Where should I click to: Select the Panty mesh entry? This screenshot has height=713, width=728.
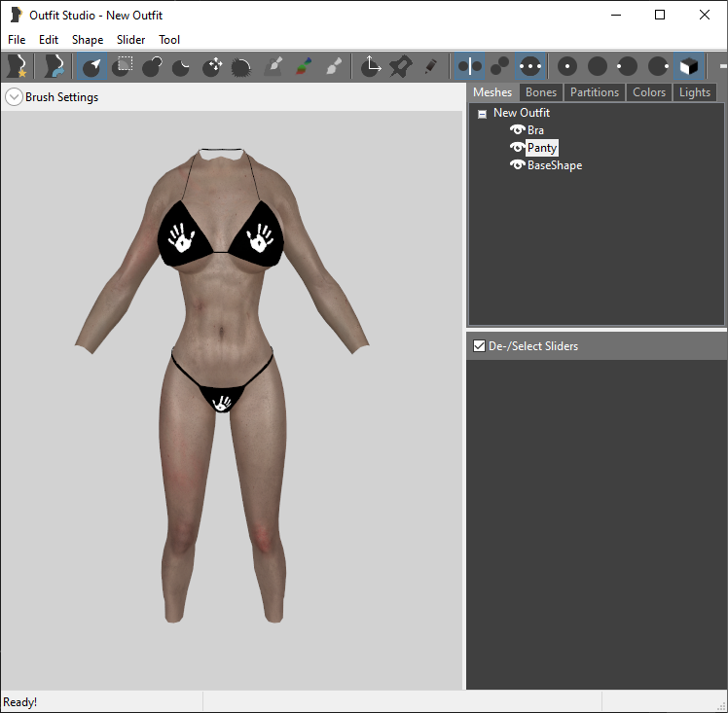(542, 148)
